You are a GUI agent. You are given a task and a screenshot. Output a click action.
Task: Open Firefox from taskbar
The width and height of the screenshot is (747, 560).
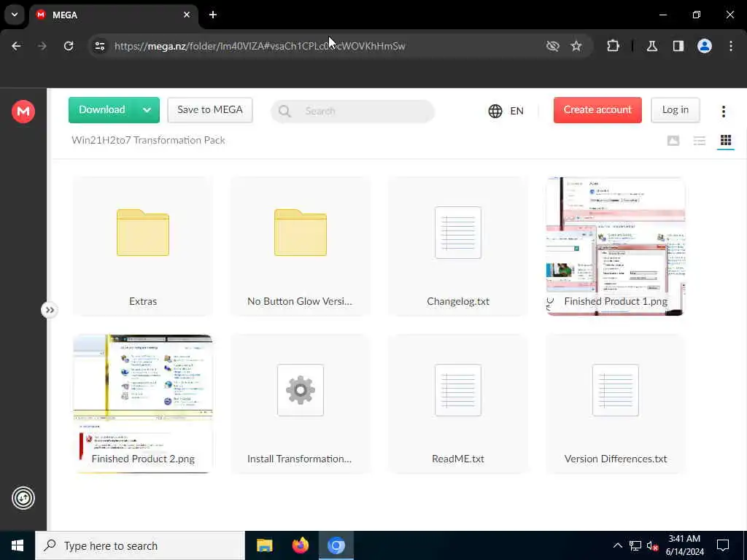click(x=300, y=545)
